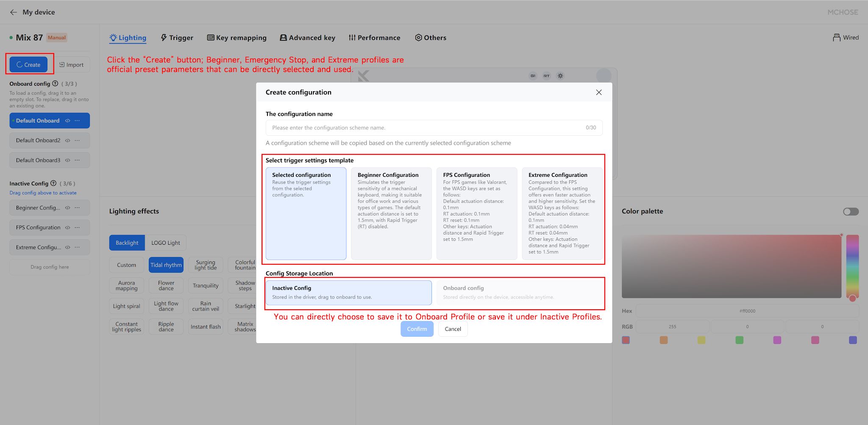Click the Import button

coord(72,65)
